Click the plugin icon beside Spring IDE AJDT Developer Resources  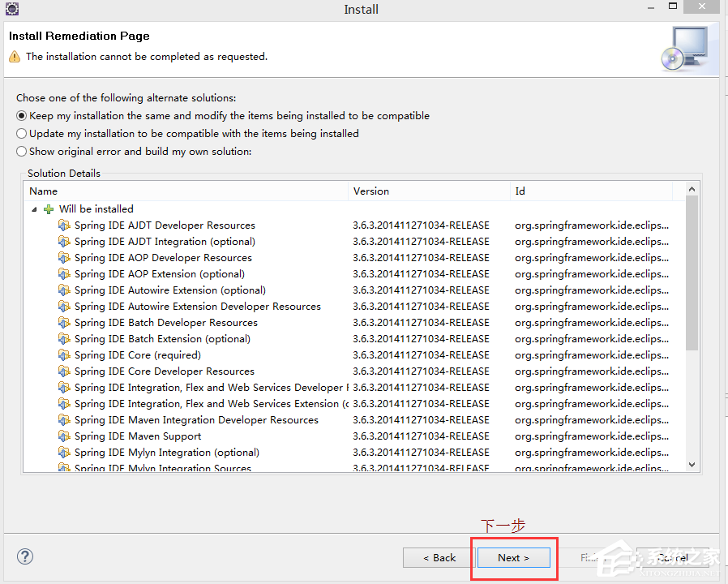point(65,225)
